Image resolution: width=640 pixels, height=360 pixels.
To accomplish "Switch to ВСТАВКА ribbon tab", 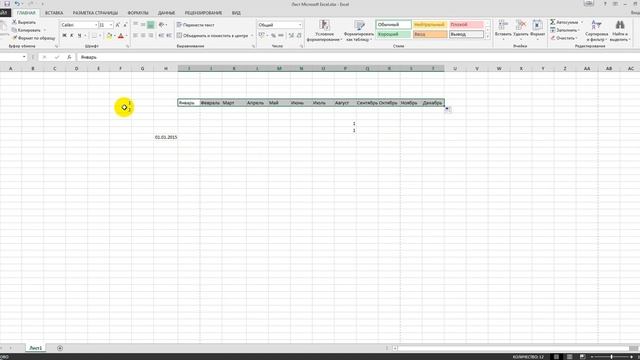I will coord(54,13).
